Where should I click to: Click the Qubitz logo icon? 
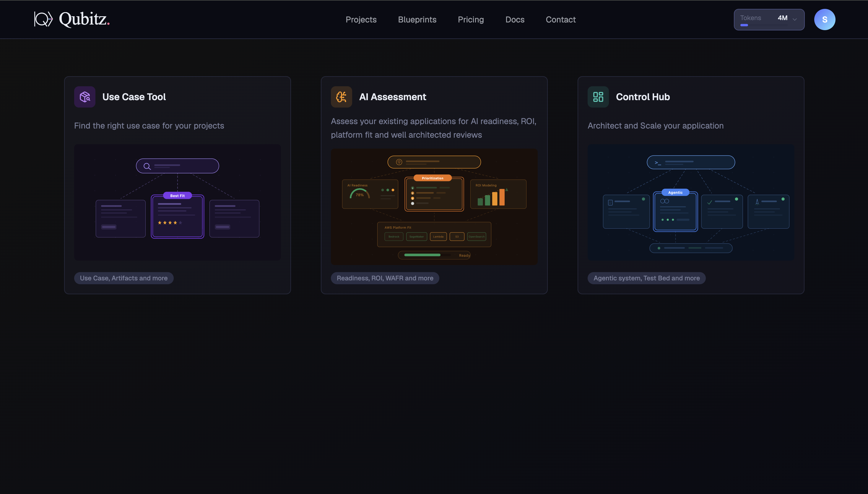coord(43,19)
